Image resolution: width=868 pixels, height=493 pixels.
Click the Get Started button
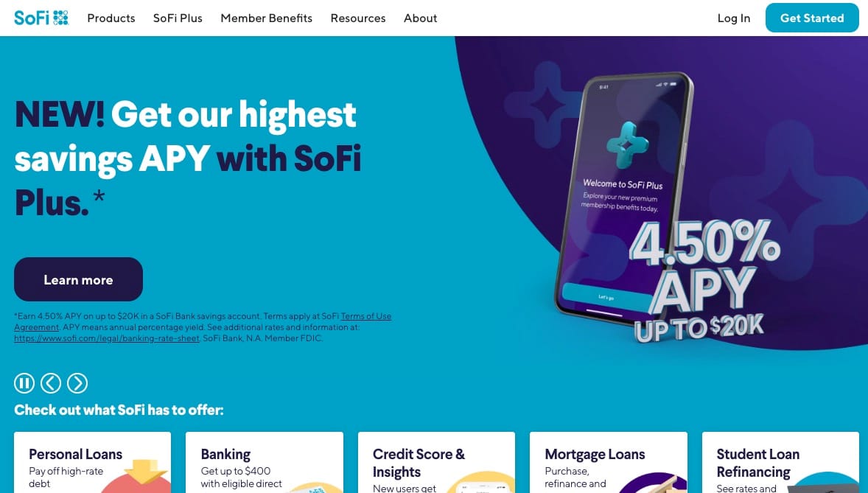[x=812, y=18]
